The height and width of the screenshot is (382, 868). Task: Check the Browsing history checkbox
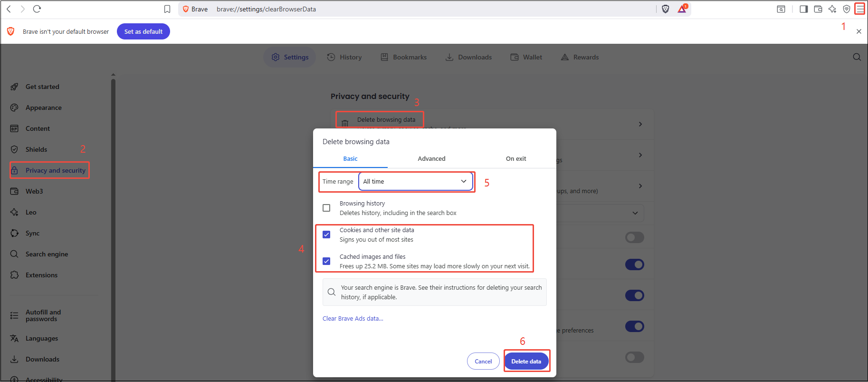tap(326, 208)
